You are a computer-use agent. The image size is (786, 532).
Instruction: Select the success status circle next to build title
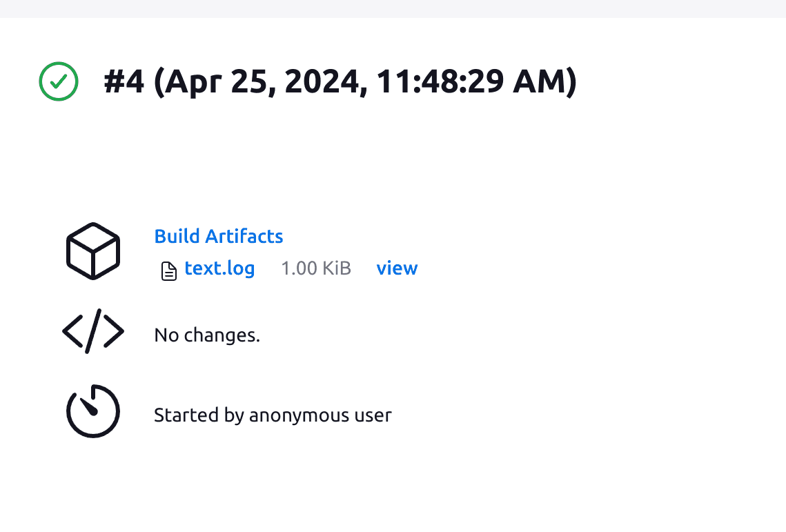tap(59, 81)
